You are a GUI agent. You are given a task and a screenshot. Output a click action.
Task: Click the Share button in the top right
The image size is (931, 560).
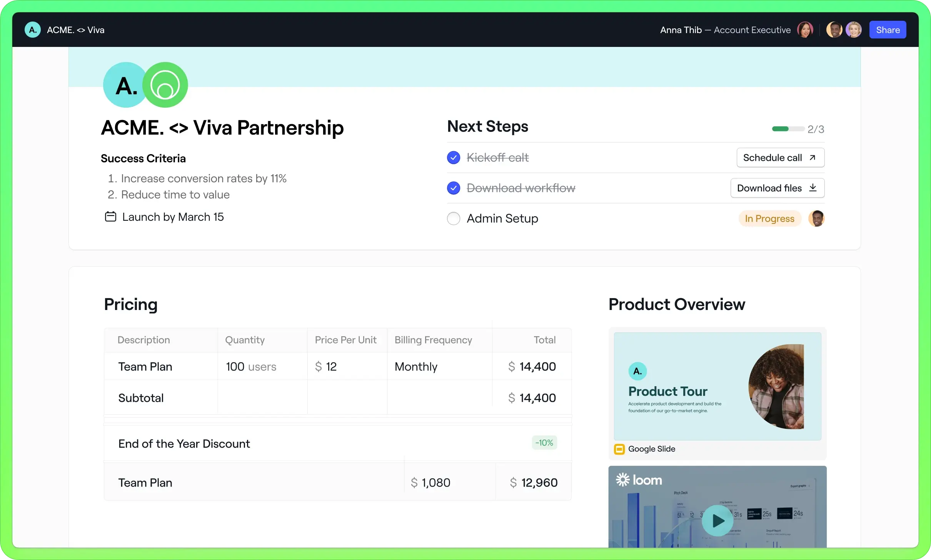[888, 30]
